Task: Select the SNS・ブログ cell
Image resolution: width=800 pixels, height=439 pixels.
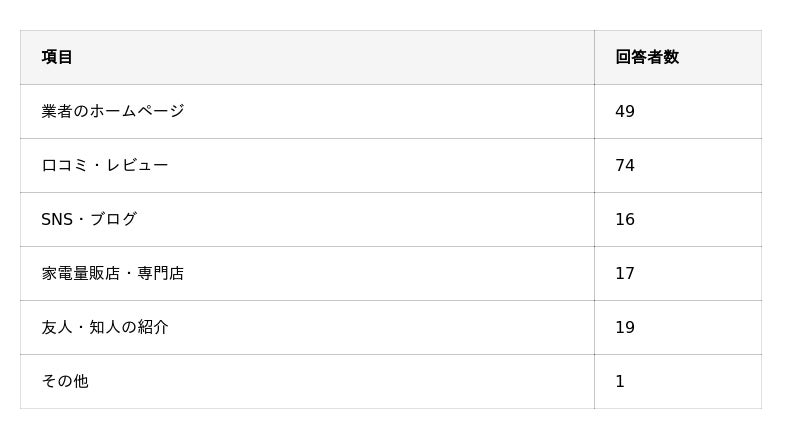Action: pos(89,219)
